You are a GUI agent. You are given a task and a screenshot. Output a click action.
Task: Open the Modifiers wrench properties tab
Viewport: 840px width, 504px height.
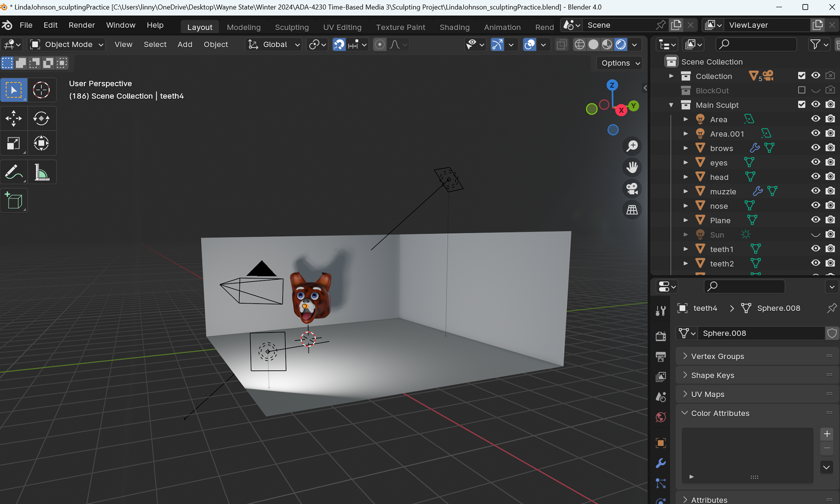661,463
